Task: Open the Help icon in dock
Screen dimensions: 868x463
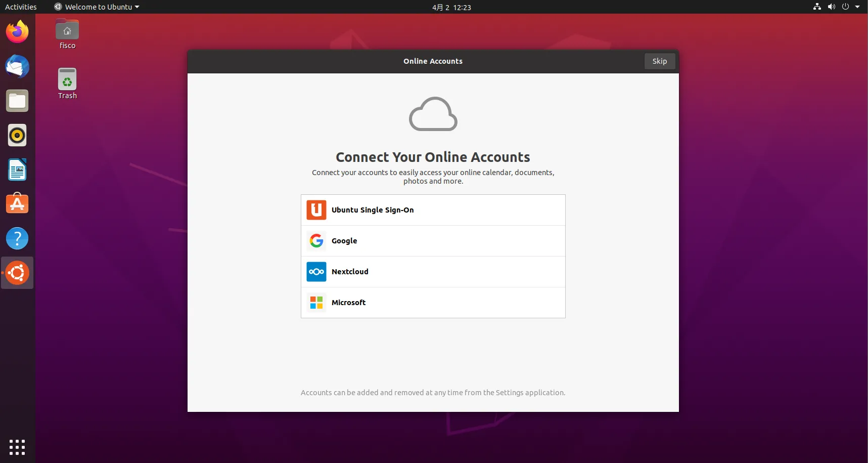Action: click(x=17, y=238)
